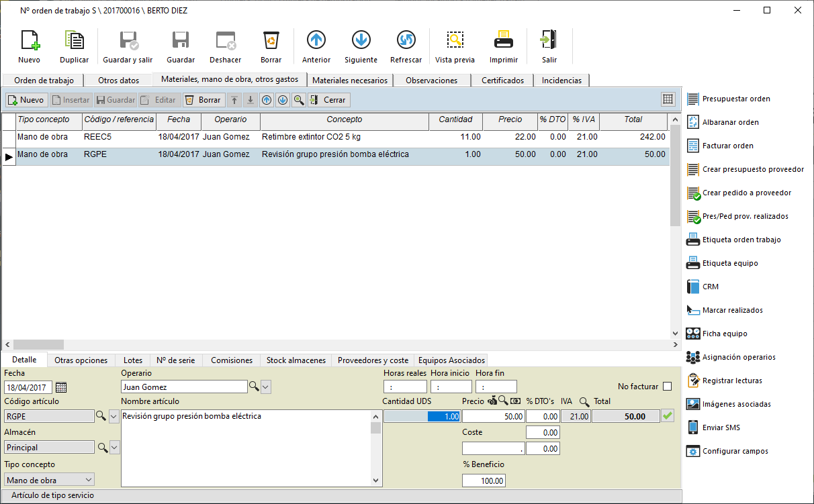
Task: Open the Observaciones tab
Action: pyautogui.click(x=432, y=81)
